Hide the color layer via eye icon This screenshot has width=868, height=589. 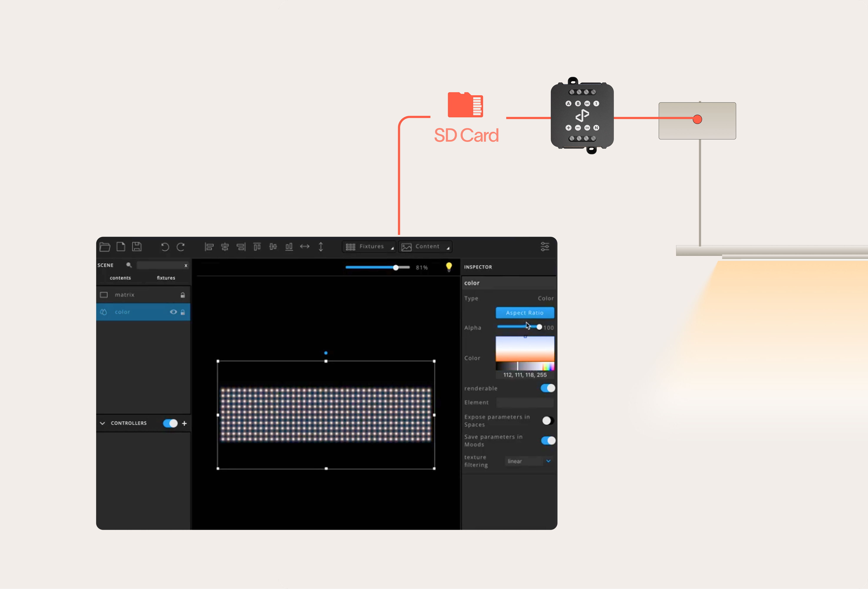tap(173, 312)
